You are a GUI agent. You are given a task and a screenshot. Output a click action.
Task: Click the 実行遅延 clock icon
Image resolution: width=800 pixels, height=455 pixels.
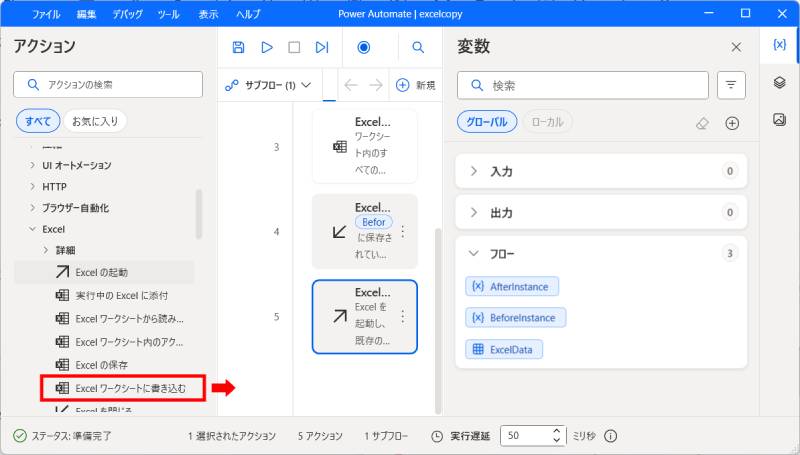pyautogui.click(x=437, y=436)
